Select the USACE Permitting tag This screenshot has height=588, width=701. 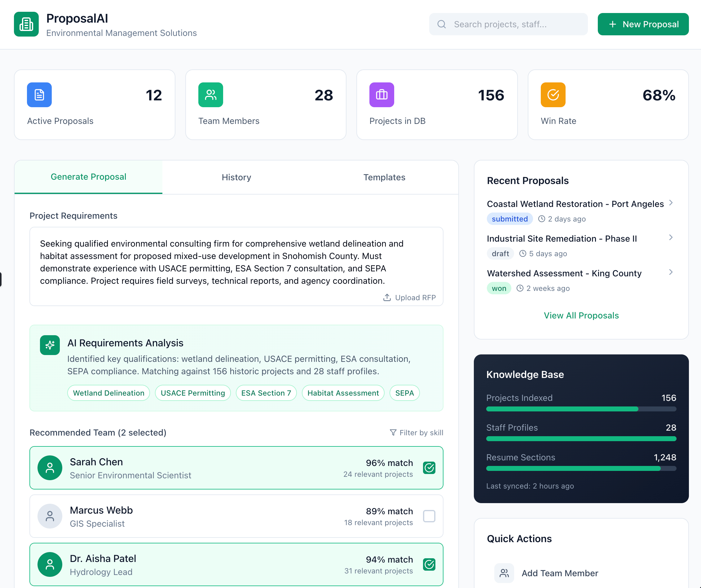coord(193,393)
